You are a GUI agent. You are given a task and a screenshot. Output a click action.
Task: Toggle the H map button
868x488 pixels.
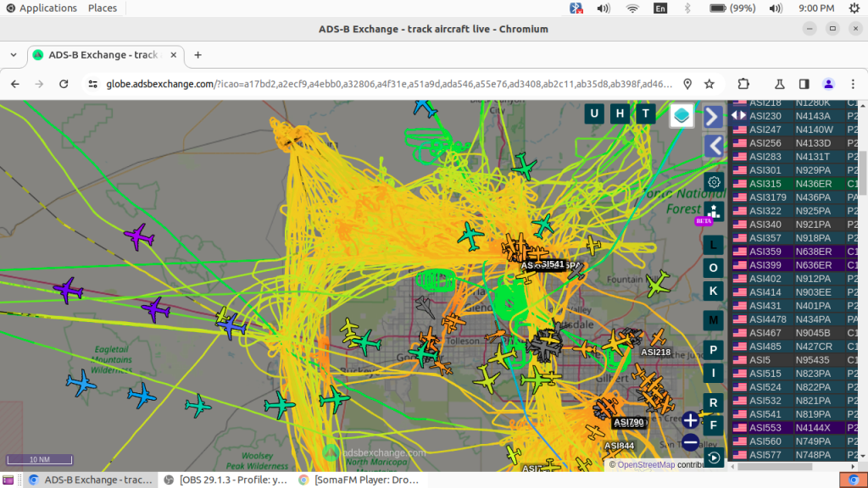point(620,114)
